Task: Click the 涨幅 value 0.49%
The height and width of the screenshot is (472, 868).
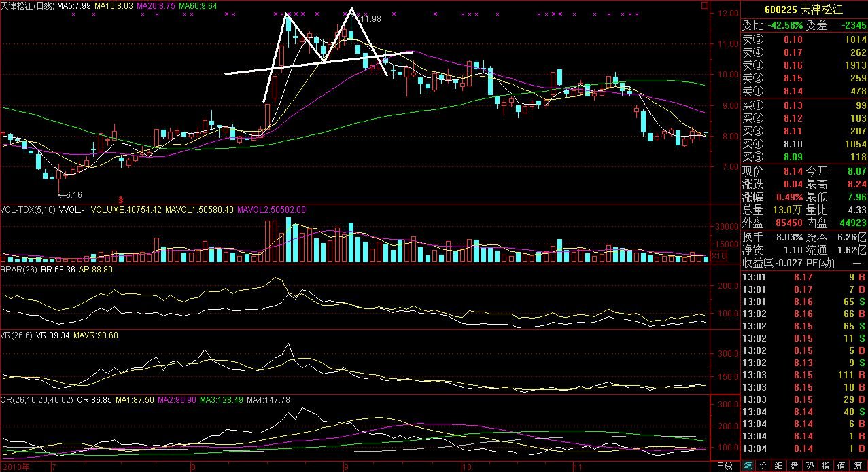Action: click(788, 197)
